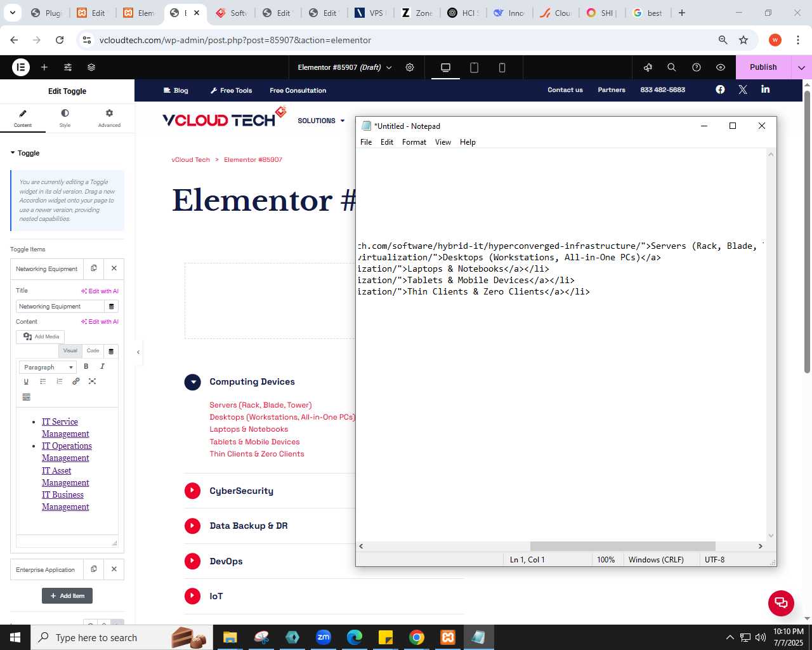This screenshot has height=650, width=812.
Task: Open the site chat bubble button
Action: tap(781, 603)
